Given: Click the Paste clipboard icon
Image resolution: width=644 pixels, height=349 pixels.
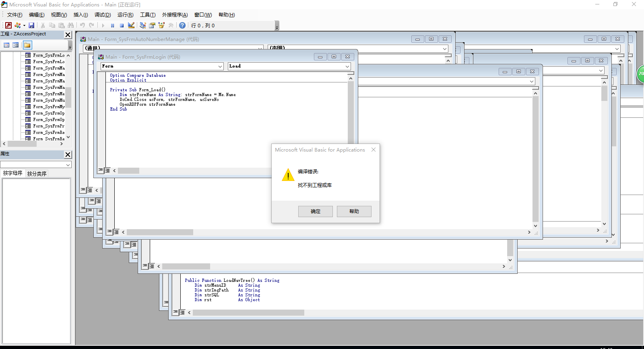Looking at the screenshot, I should pos(61,25).
